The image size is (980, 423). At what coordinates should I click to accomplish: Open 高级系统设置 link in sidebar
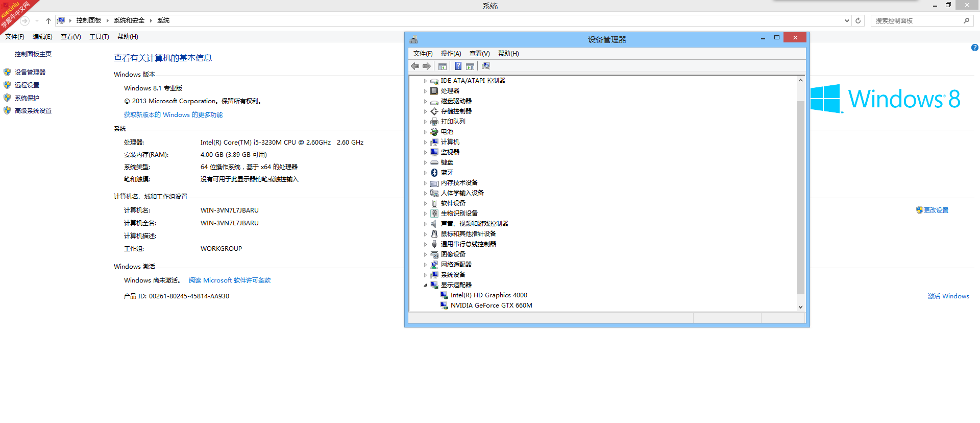(33, 111)
